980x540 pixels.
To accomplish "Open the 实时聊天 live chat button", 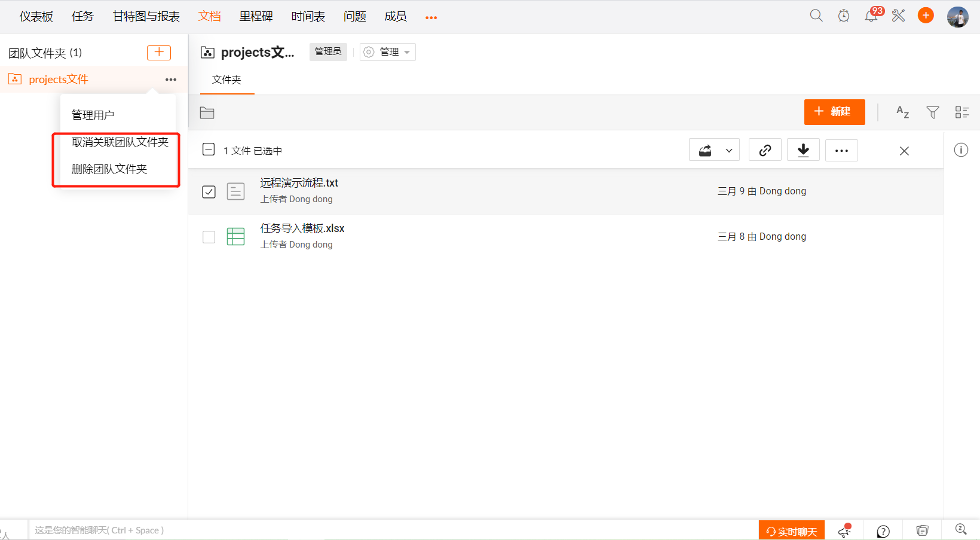I will pyautogui.click(x=791, y=531).
